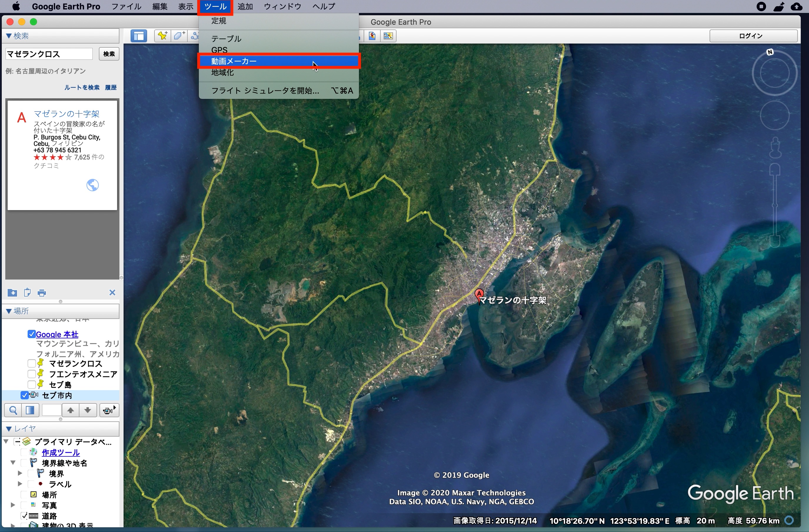This screenshot has height=532, width=809.
Task: Uncheck the セブ市内 tour checkbox
Action: click(24, 395)
